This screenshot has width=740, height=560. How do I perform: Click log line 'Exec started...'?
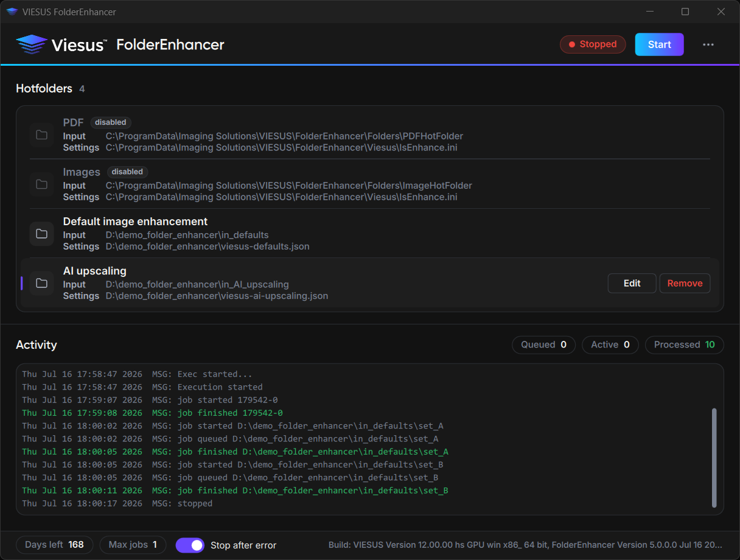[x=137, y=374]
